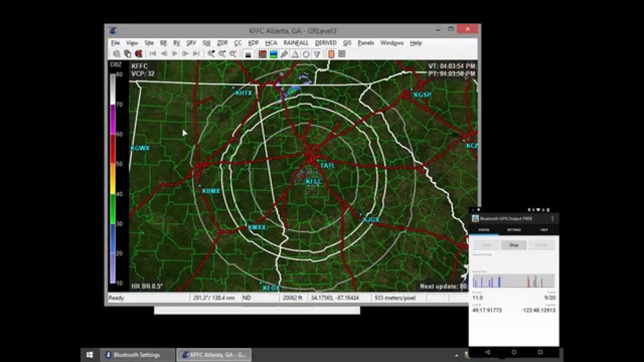The image size is (644, 362).
Task: Jump to last radar frame
Action: (x=197, y=54)
